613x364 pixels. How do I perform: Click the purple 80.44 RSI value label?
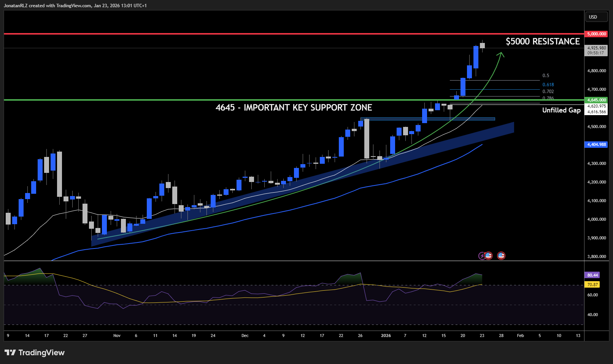(592, 275)
